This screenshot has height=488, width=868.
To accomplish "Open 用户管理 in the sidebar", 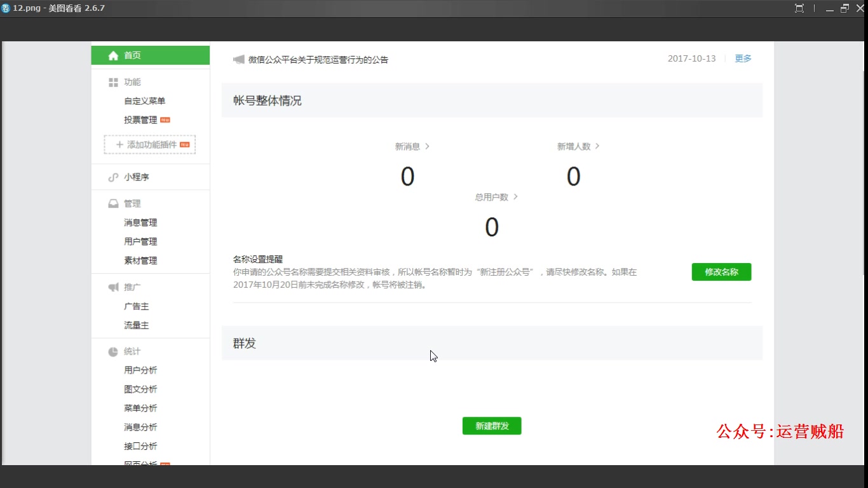I will coord(140,241).
